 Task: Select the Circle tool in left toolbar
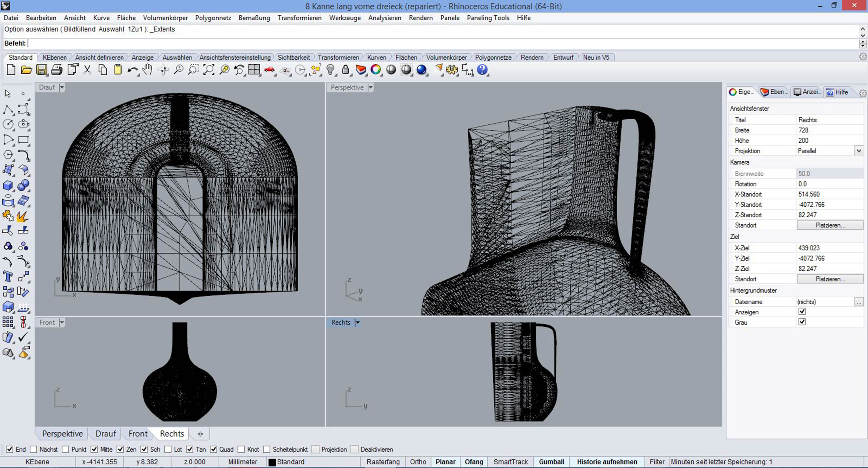8,124
